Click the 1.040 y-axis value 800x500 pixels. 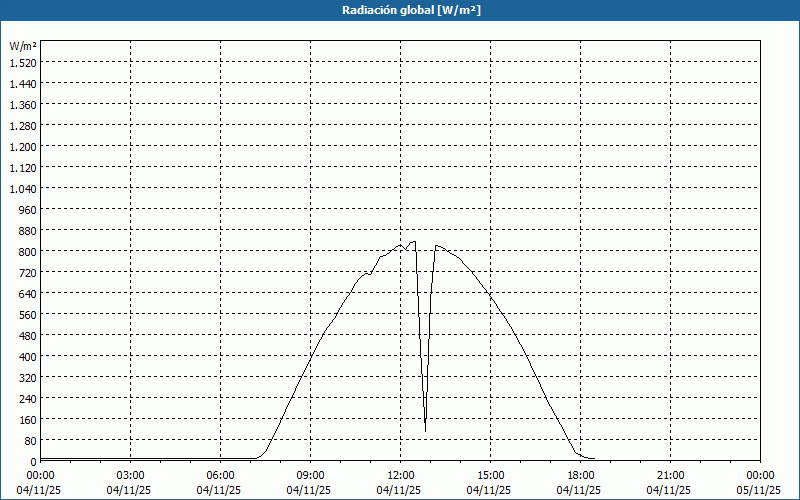(x=23, y=188)
